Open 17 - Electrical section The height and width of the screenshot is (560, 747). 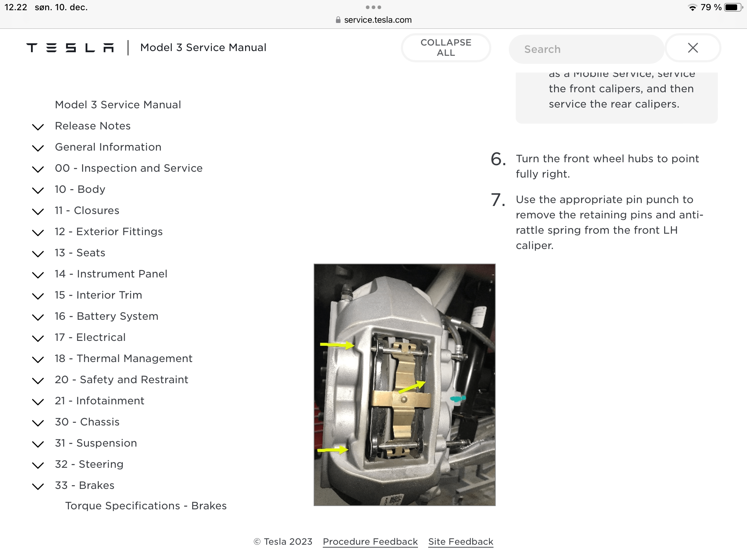(101, 338)
